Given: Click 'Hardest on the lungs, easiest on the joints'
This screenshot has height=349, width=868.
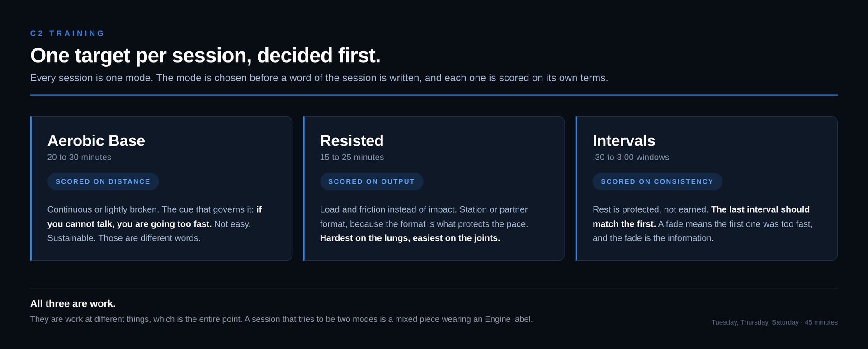Looking at the screenshot, I should pos(410,238).
